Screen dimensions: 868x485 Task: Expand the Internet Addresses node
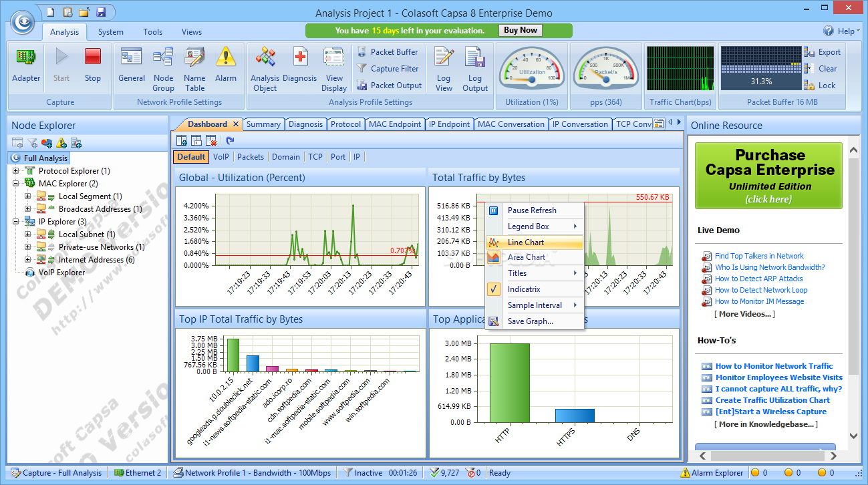[28, 260]
